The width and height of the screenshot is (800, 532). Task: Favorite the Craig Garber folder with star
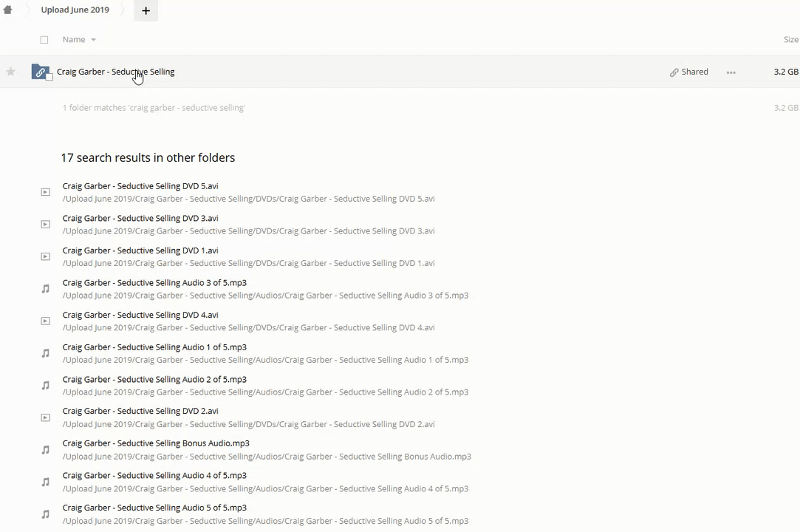pyautogui.click(x=10, y=72)
